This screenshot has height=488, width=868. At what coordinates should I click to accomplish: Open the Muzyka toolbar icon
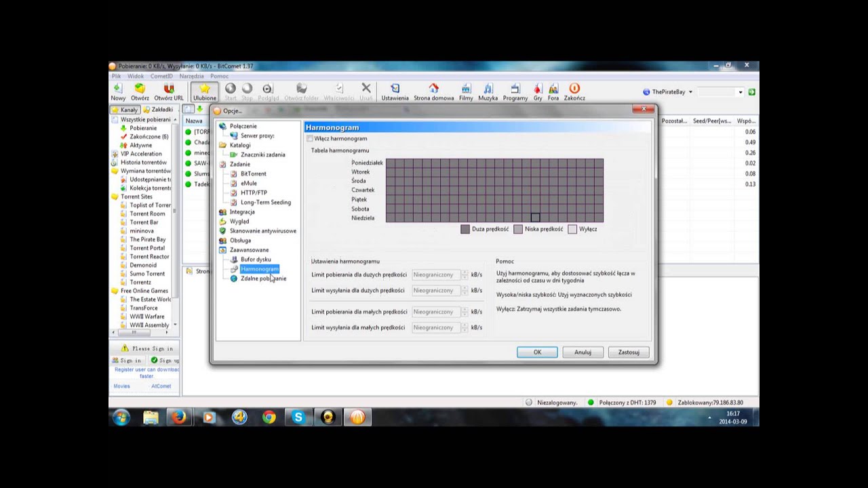(488, 92)
